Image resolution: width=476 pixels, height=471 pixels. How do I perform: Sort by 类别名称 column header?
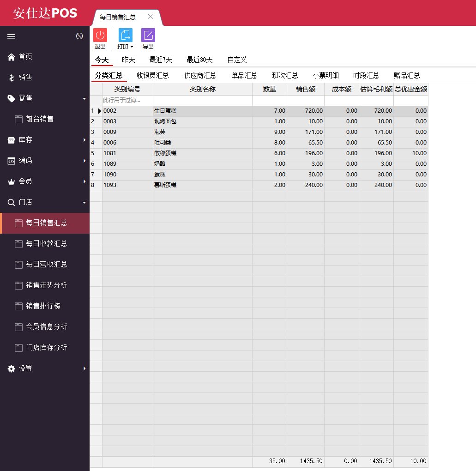click(203, 89)
